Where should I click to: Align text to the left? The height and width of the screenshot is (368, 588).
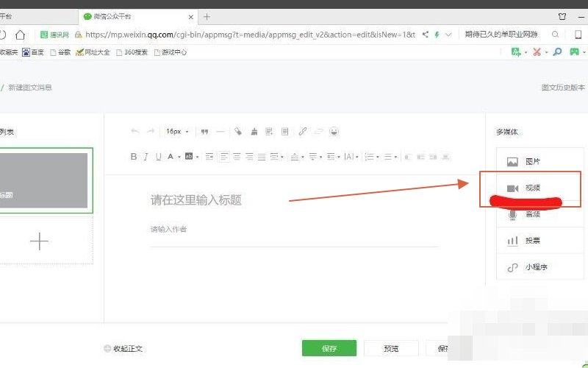click(224, 157)
